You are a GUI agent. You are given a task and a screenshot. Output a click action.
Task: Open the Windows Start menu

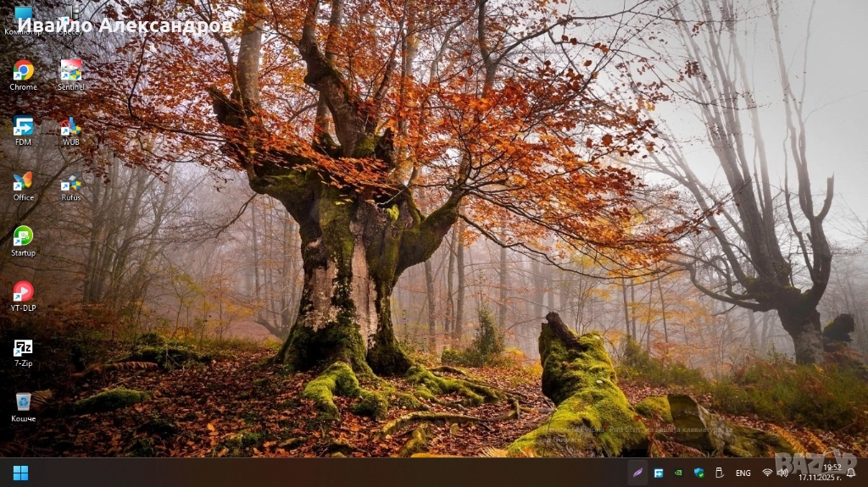[x=20, y=473]
